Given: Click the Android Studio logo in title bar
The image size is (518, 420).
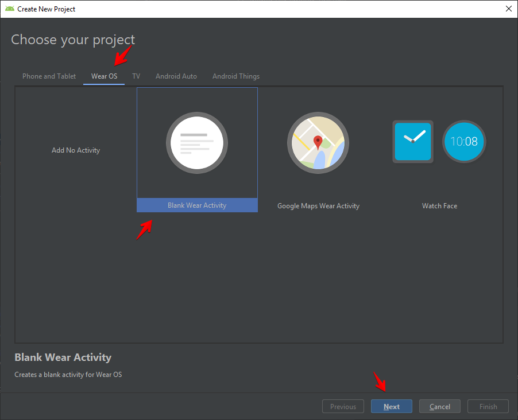Looking at the screenshot, I should click(10, 9).
